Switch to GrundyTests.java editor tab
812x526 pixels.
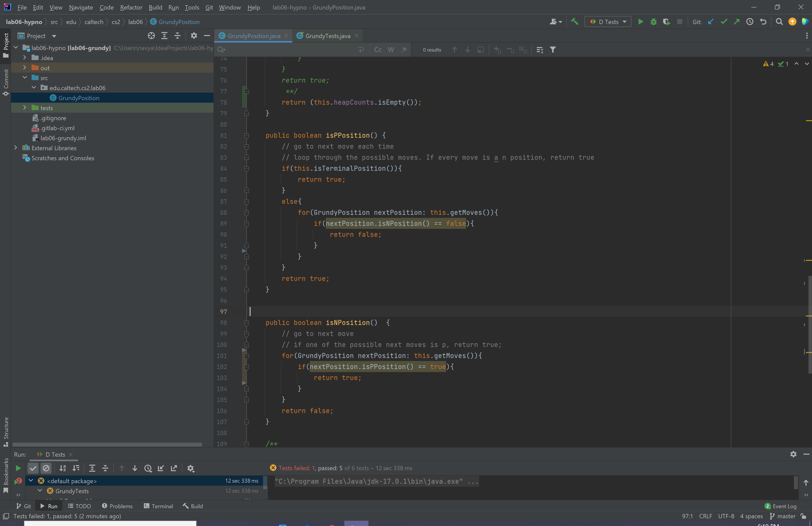point(327,36)
